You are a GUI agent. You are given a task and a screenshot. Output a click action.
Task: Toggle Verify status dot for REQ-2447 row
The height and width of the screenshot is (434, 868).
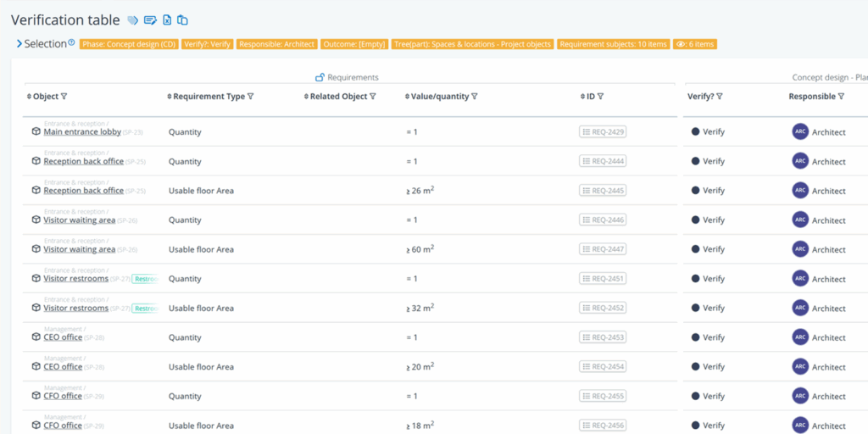696,249
